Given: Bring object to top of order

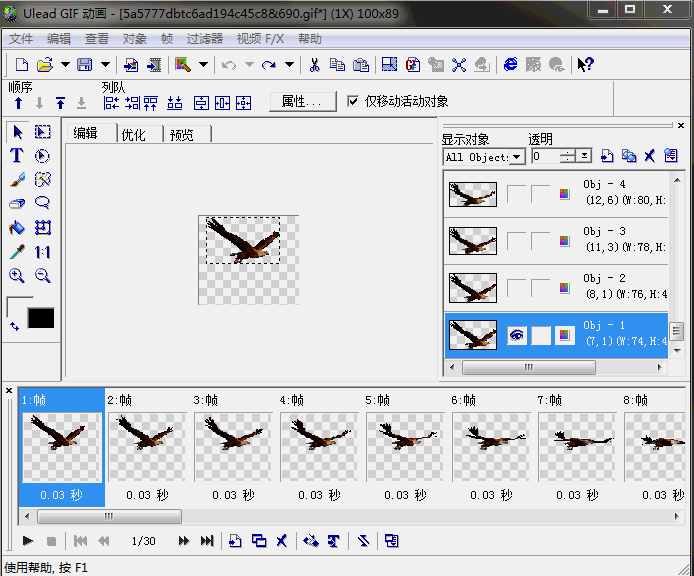Looking at the screenshot, I should click(x=61, y=103).
